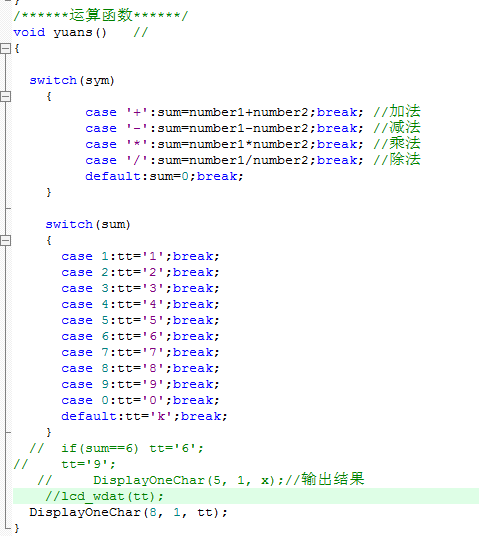Collapse the switch(sym) block fold marker
Screen dimensions: 479x536
point(5,97)
